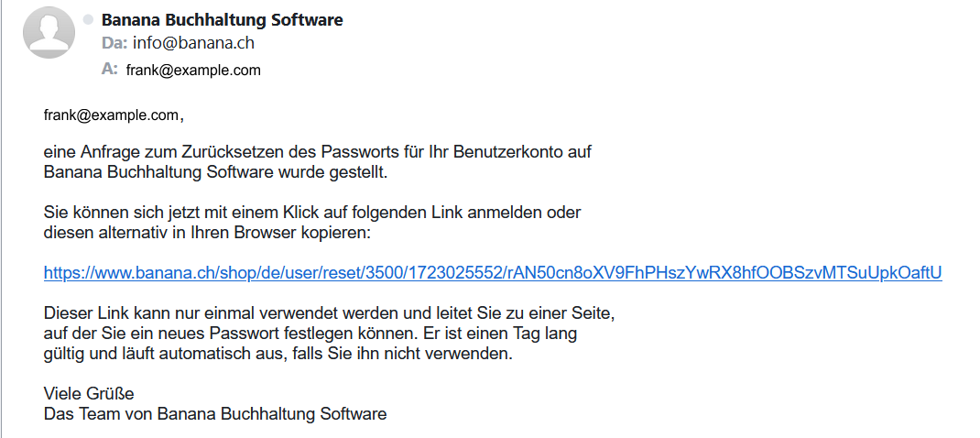Click the sender's avatar picture
980x438 pixels.
(x=49, y=32)
